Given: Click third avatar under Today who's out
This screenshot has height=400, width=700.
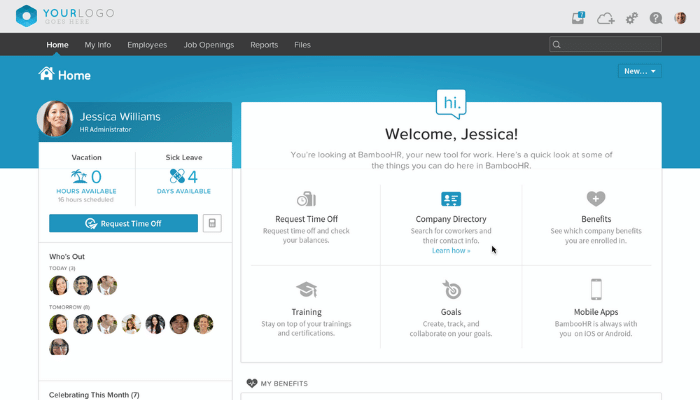Looking at the screenshot, I should 107,285.
